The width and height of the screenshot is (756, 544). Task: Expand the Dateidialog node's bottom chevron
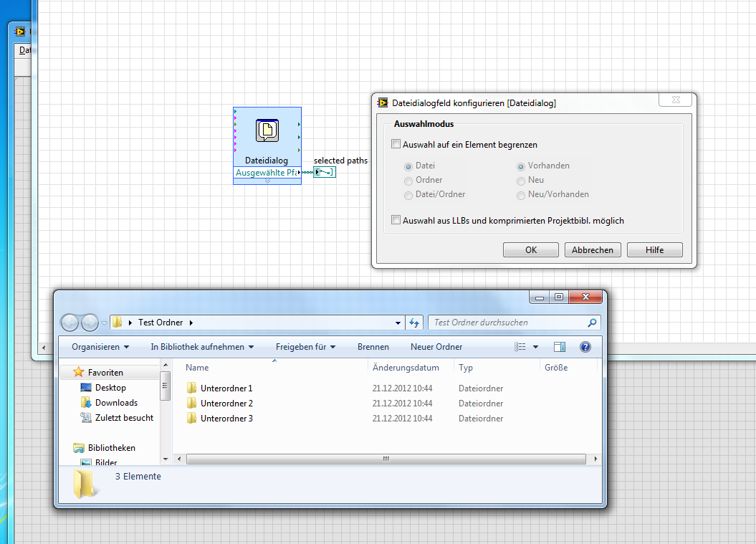click(x=267, y=181)
